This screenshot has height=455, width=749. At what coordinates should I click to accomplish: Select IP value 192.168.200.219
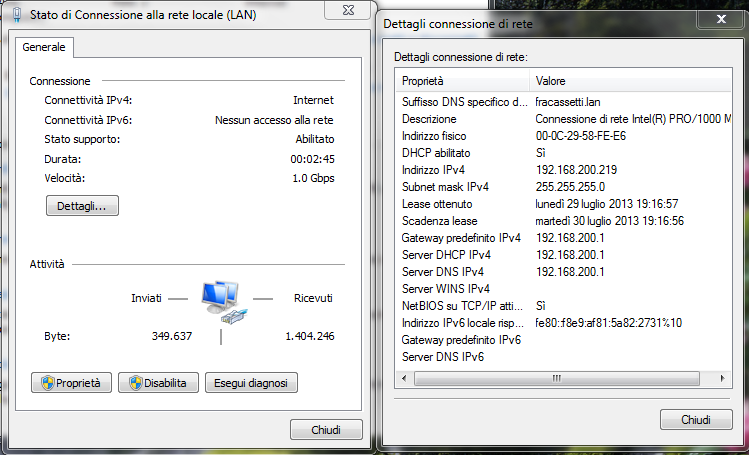coord(577,170)
